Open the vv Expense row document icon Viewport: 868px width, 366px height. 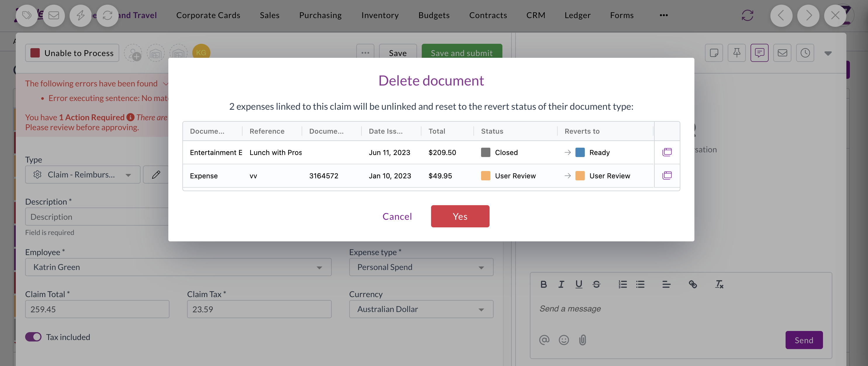click(667, 175)
